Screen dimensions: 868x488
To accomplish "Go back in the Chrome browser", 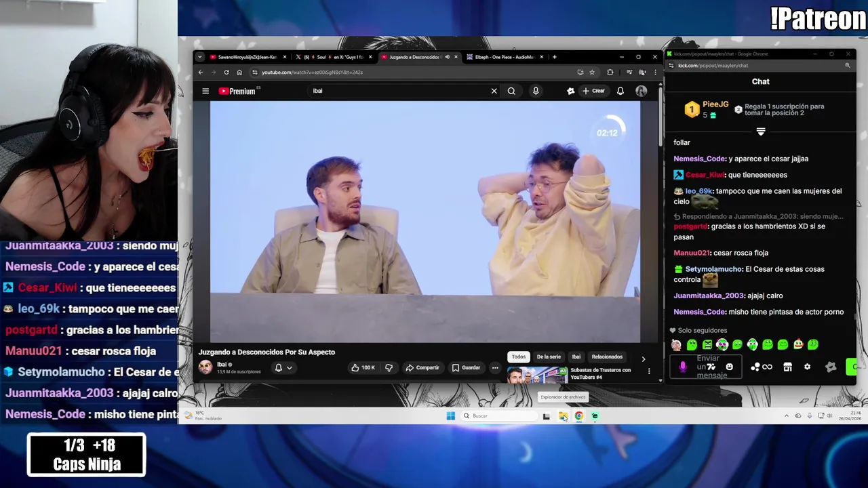I will [200, 73].
